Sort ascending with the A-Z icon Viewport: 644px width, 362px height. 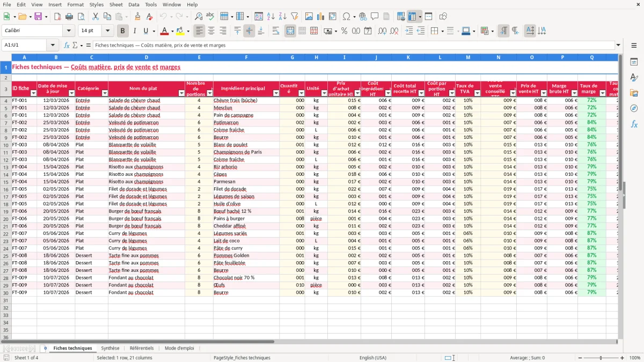coord(271,17)
